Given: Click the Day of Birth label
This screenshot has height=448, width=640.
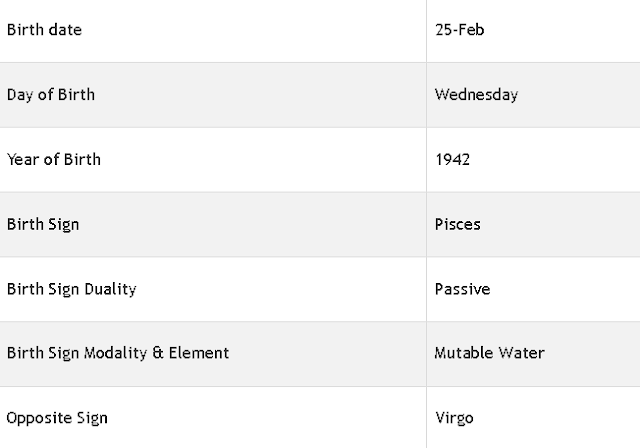Looking at the screenshot, I should click(51, 95).
